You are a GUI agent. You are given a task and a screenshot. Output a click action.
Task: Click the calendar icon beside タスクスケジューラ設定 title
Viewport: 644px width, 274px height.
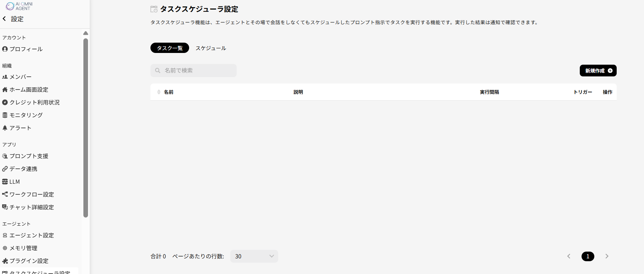click(154, 9)
